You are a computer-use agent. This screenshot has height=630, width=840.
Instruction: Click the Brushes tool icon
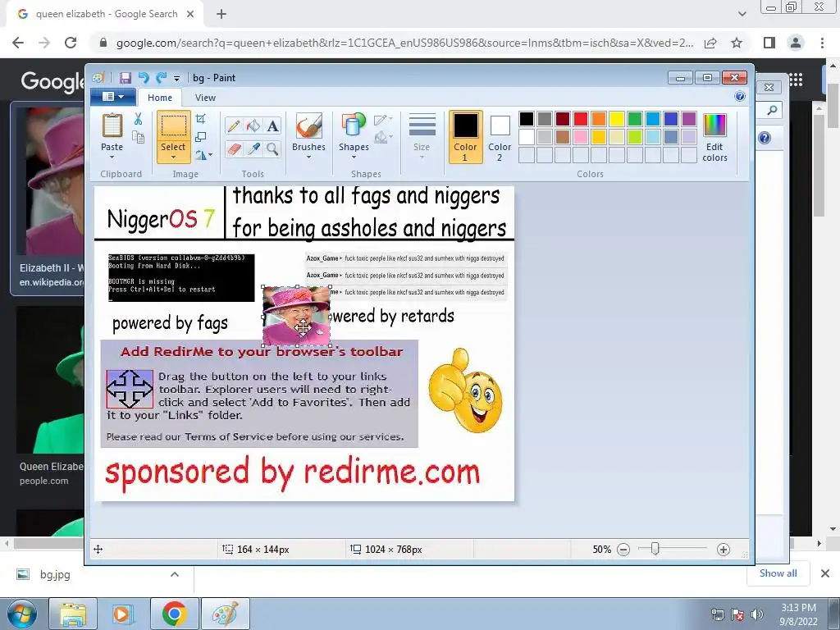point(308,126)
